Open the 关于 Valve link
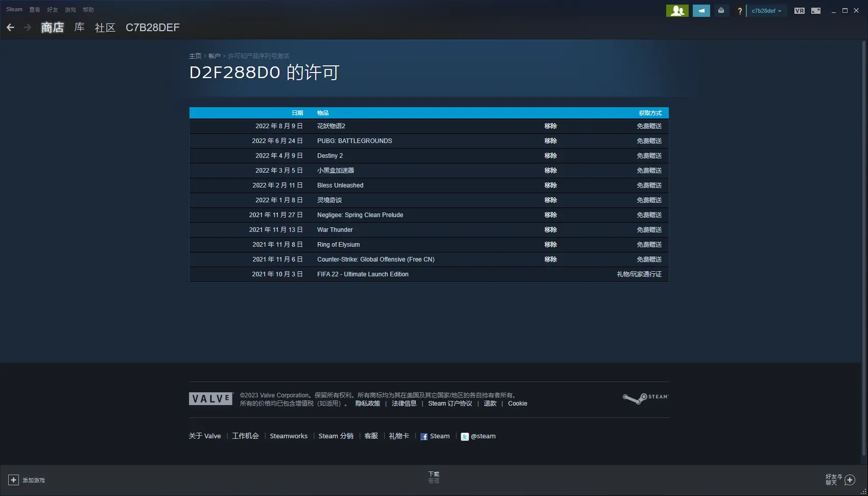The width and height of the screenshot is (868, 496). coord(205,436)
